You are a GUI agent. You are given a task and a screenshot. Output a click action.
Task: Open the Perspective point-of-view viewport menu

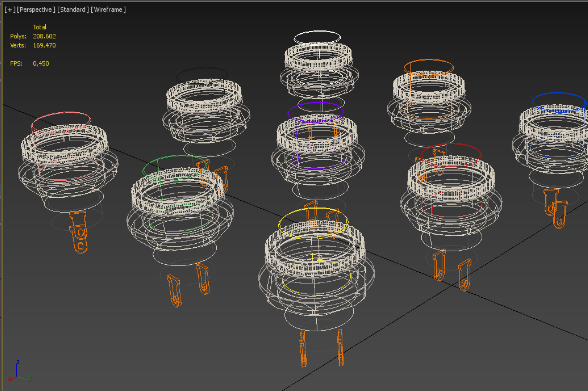36,10
